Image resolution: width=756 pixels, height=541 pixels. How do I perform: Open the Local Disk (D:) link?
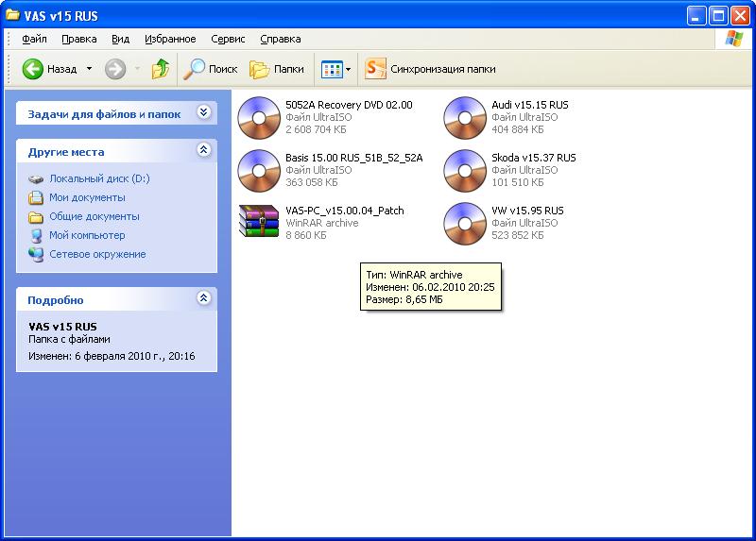pos(99,178)
